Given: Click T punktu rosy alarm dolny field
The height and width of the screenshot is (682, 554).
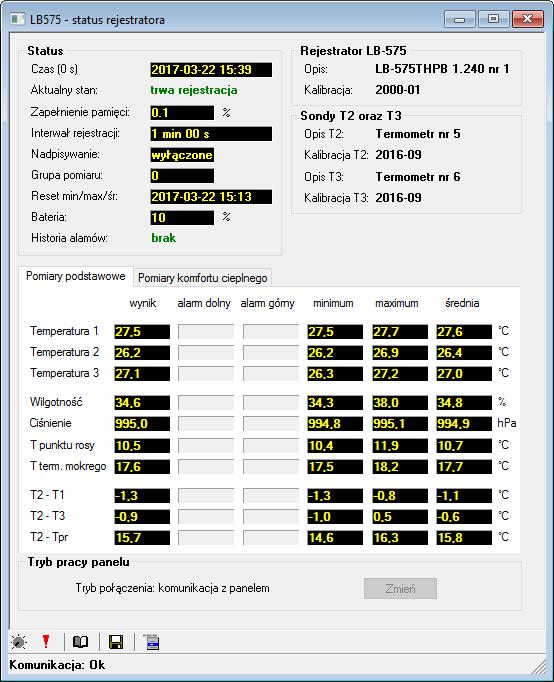Looking at the screenshot, I should point(206,445).
